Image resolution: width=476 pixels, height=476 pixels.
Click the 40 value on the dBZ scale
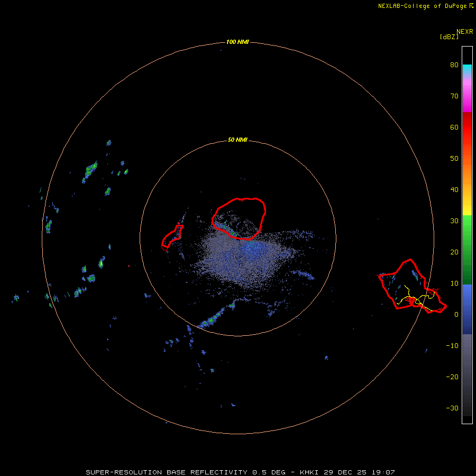[454, 190]
